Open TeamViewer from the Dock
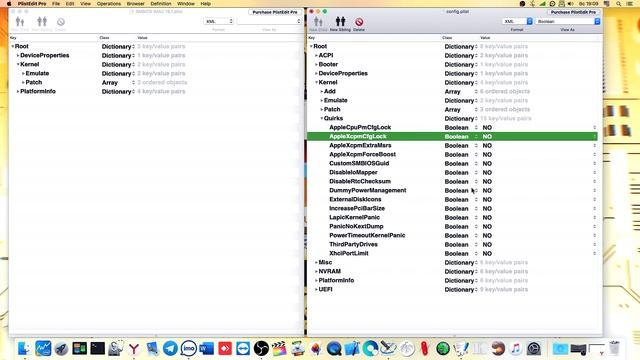This screenshot has height=360, width=640. coord(243,348)
